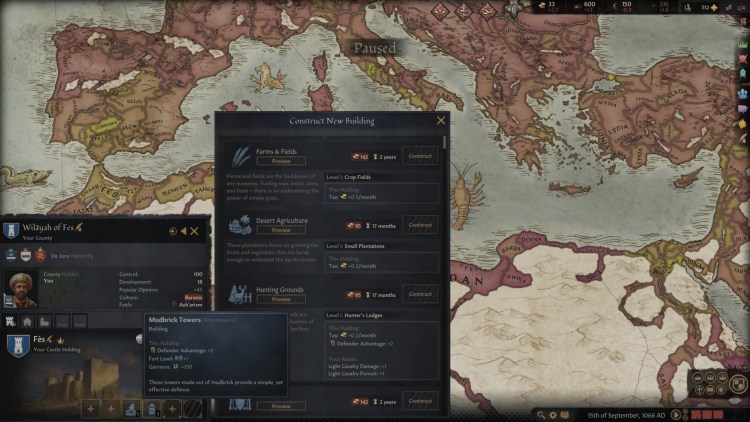
Task: Go back with the county panel arrow
Action: (x=184, y=231)
